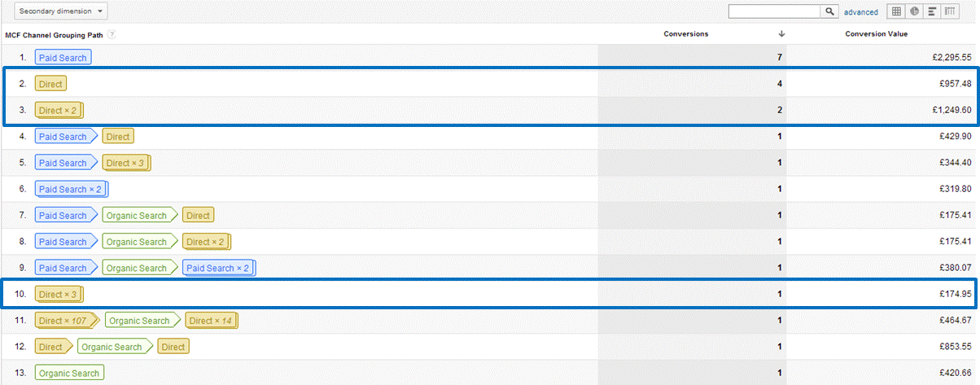Switch to pie chart percentage view
980x385 pixels.
tap(914, 11)
